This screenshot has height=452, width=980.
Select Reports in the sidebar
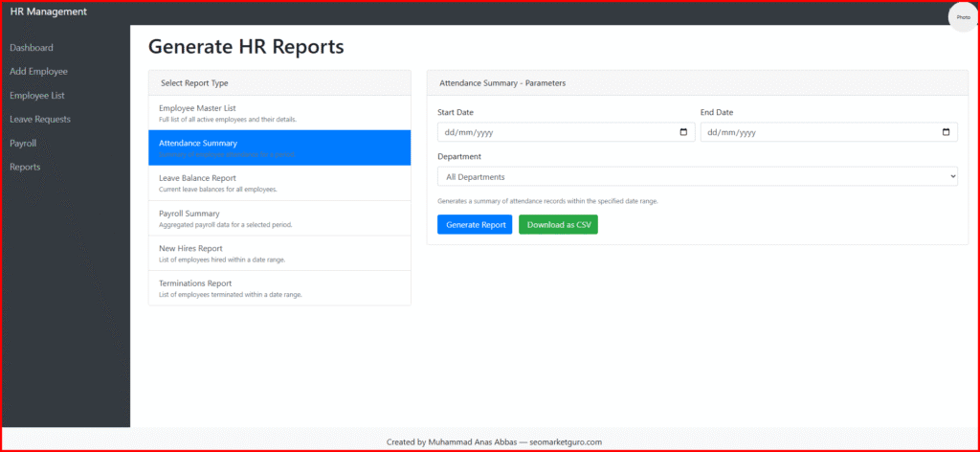25,168
